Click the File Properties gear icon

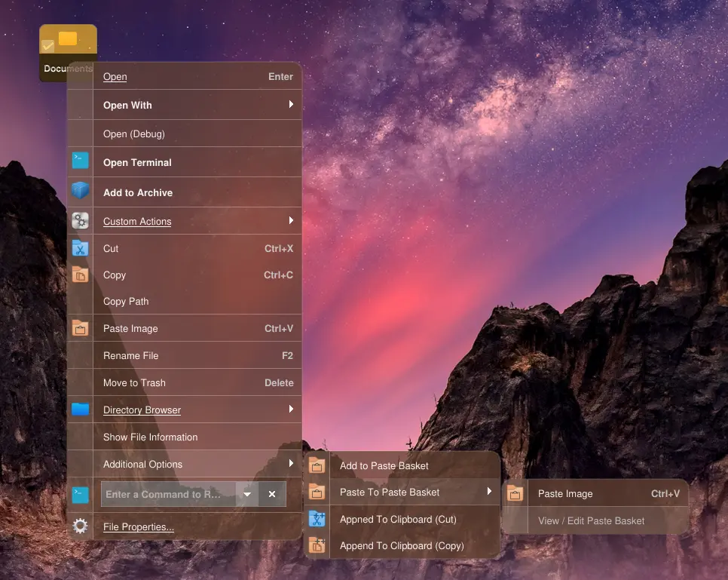pyautogui.click(x=80, y=526)
